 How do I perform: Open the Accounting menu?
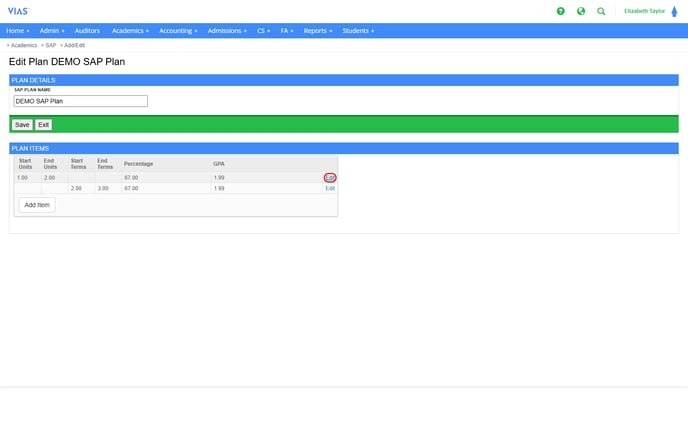(x=178, y=31)
